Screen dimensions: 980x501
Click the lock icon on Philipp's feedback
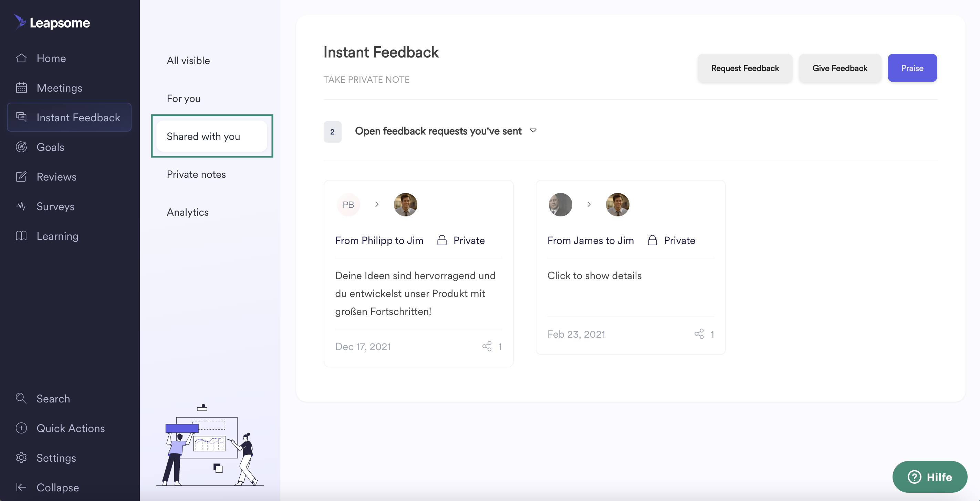tap(442, 240)
